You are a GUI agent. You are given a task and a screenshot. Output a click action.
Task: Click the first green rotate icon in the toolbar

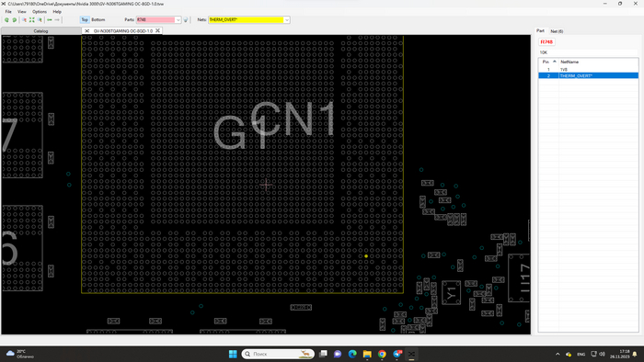[x=6, y=19]
